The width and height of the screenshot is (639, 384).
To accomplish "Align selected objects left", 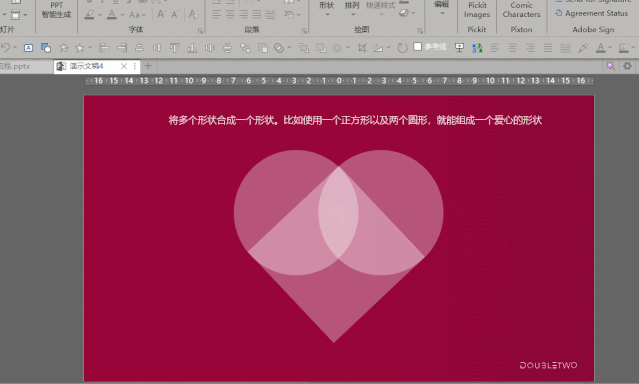I will tap(104, 48).
